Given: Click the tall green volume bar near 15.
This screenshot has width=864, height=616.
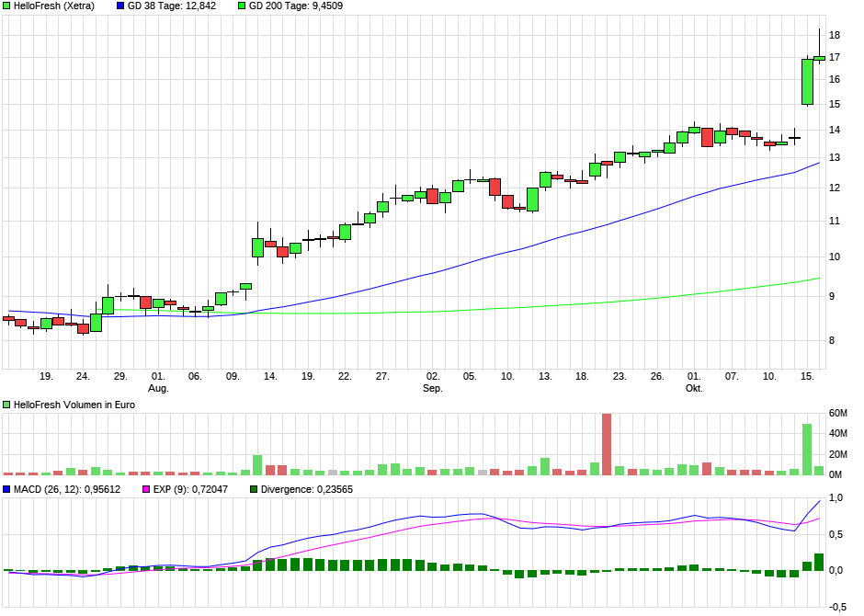Looking at the screenshot, I should point(807,449).
